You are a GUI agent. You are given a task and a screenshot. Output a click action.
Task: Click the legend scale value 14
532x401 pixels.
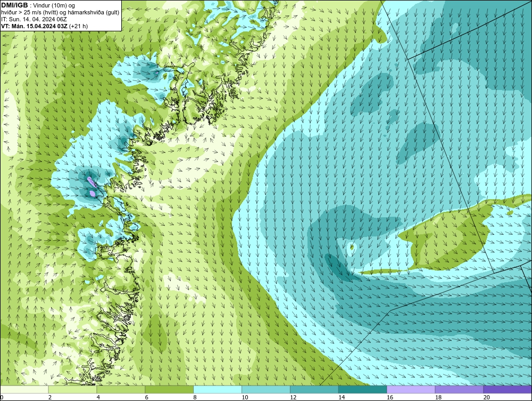click(342, 397)
